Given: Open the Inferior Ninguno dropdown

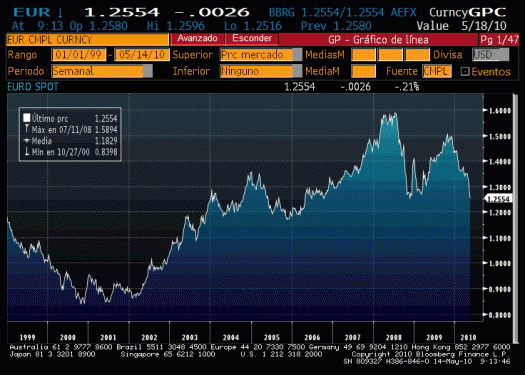Looking at the screenshot, I should pos(261,71).
